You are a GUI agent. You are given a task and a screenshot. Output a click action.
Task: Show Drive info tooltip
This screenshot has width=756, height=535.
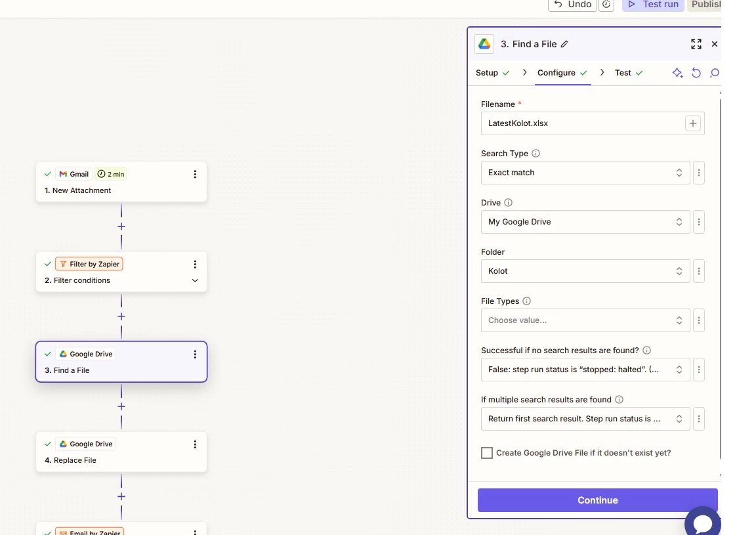[x=508, y=203]
